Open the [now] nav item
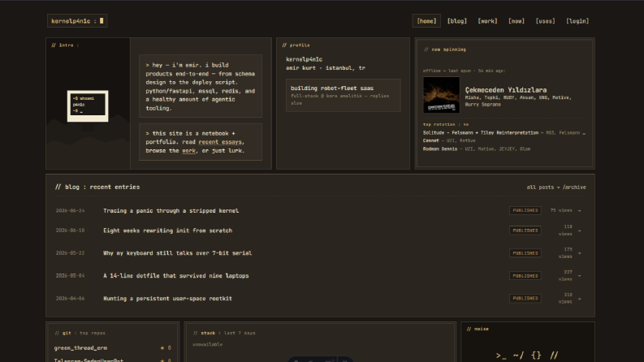 pyautogui.click(x=516, y=21)
